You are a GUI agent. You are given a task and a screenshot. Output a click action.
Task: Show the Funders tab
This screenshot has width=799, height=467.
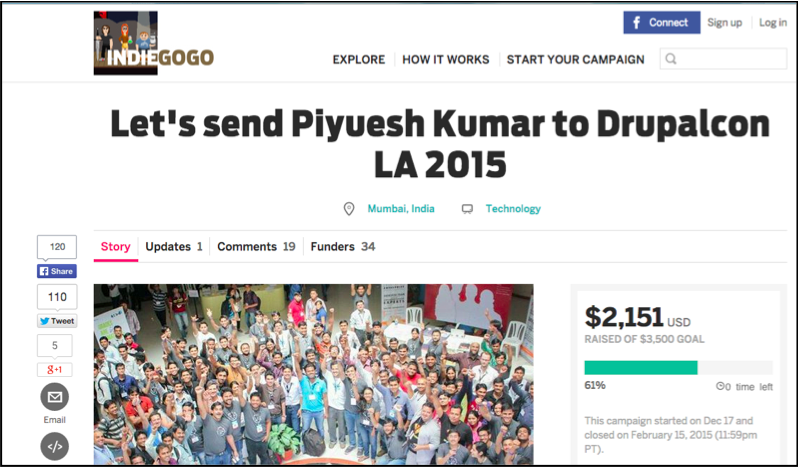343,247
